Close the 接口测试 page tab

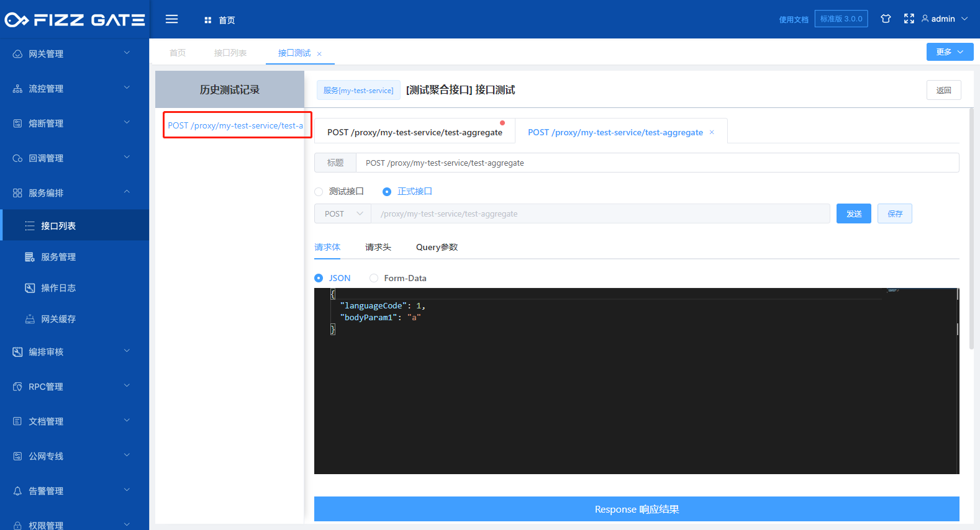point(319,54)
